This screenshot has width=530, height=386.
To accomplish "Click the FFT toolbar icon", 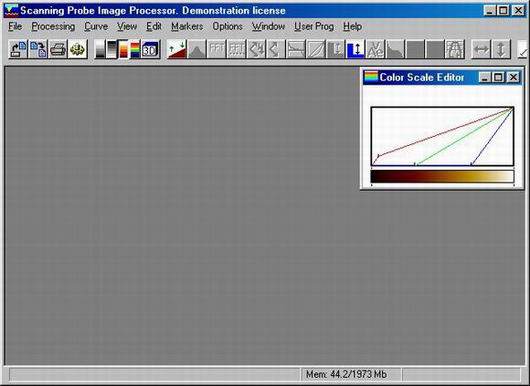I will tap(217, 49).
